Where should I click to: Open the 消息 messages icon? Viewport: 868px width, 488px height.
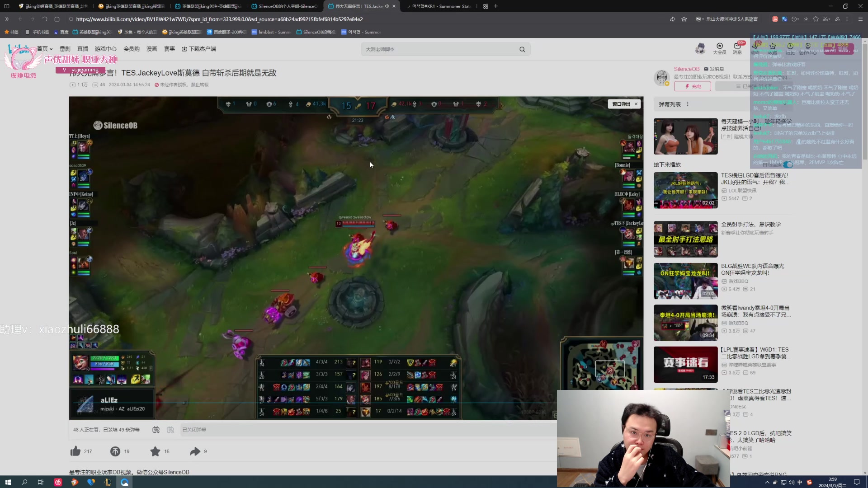click(x=737, y=48)
